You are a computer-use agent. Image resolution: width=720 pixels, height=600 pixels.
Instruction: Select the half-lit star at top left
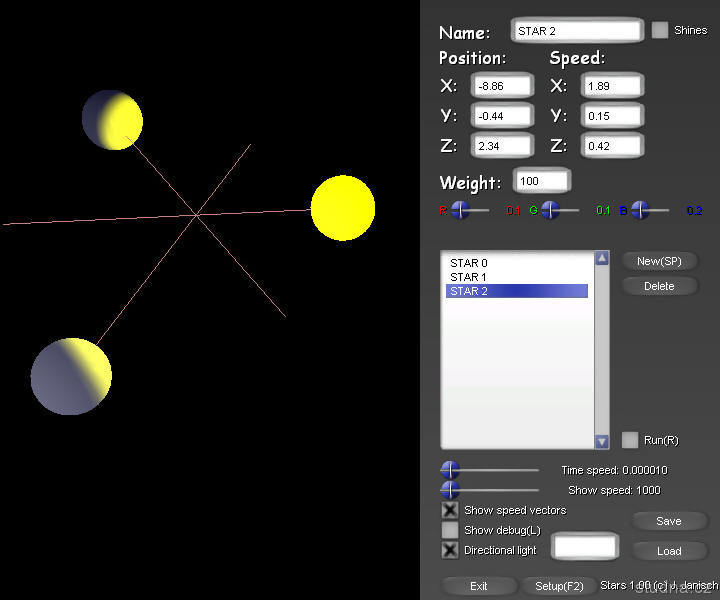click(112, 120)
